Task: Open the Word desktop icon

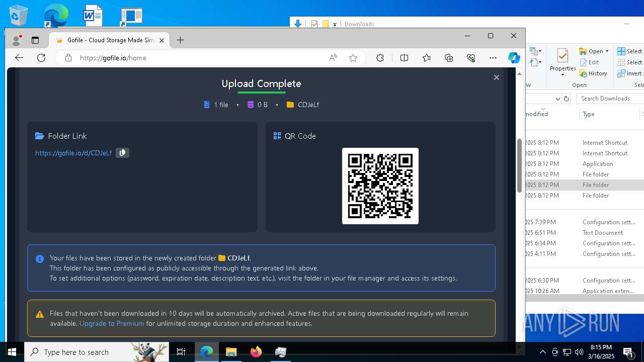Action: (x=93, y=15)
